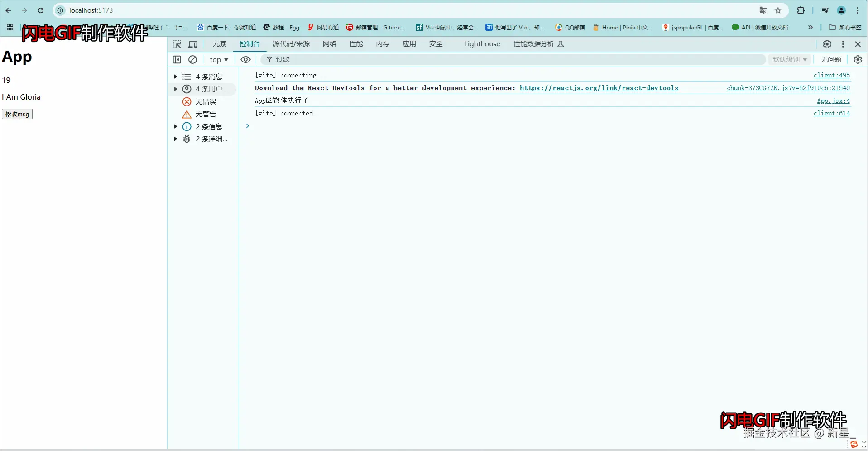This screenshot has height=451, width=868.
Task: Switch to the 网络 tab
Action: pos(329,44)
